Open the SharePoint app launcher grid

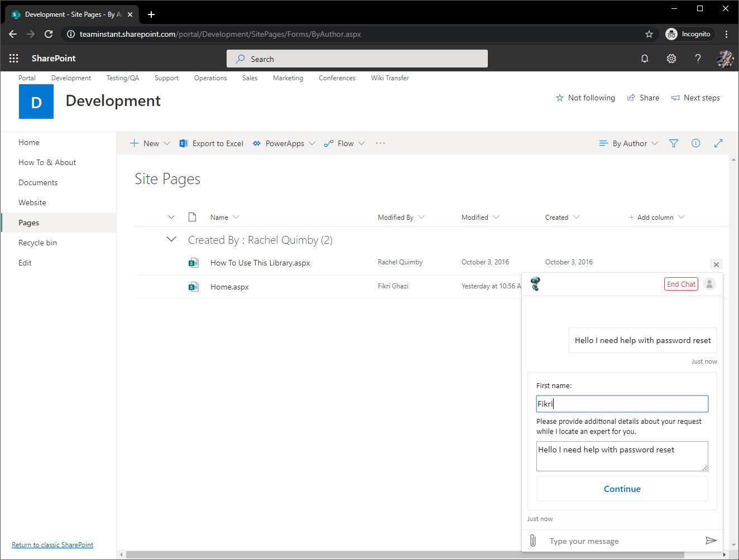[x=14, y=59]
